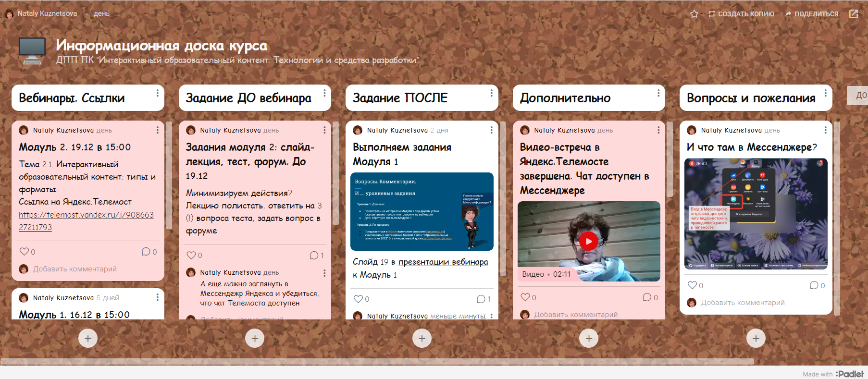Click comment icon on Задания модуля 2 post
Viewport: 868px width, 379px height.
click(x=314, y=255)
